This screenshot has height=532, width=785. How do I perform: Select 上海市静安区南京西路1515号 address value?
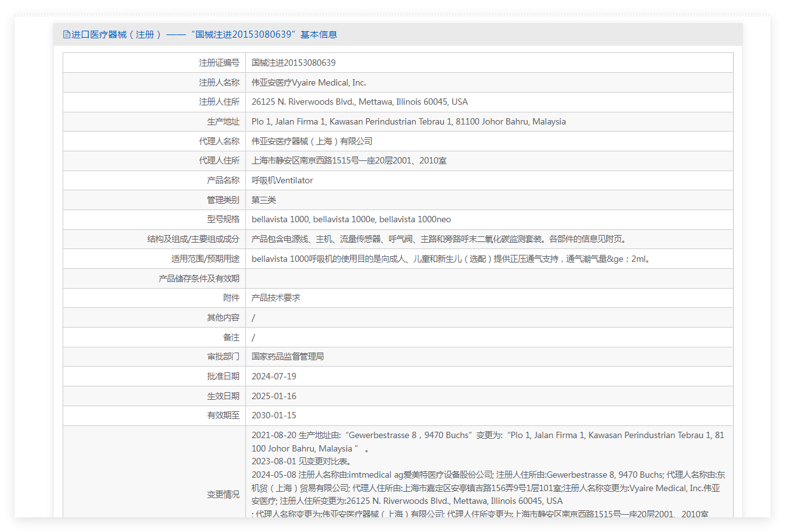click(x=349, y=161)
